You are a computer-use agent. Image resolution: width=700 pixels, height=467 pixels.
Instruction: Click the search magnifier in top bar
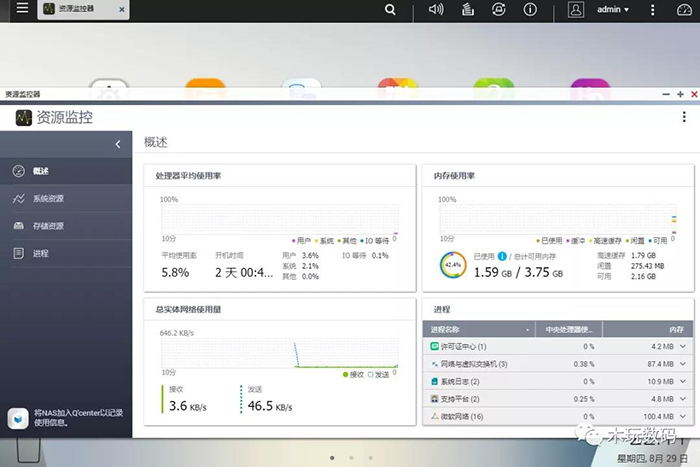coord(390,10)
